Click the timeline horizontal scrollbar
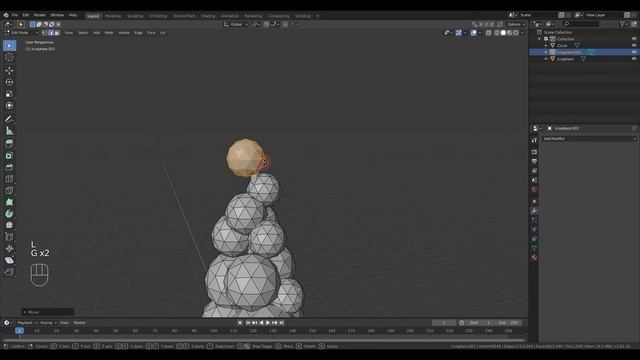 click(x=264, y=340)
